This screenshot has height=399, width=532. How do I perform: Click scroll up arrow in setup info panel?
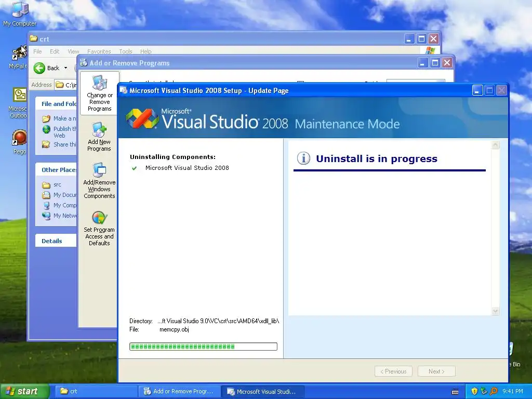(x=495, y=145)
